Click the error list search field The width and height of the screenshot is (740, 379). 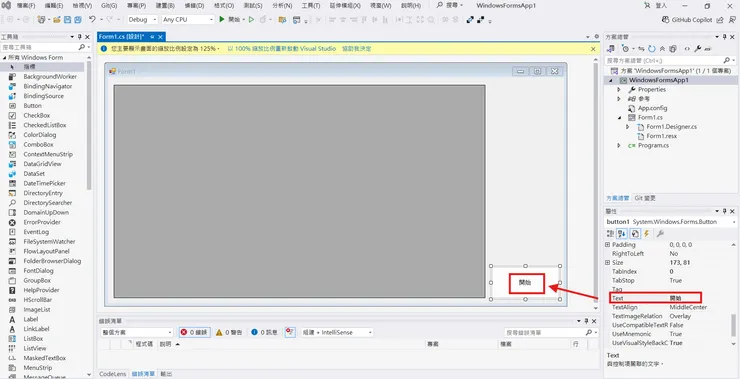tap(544, 332)
